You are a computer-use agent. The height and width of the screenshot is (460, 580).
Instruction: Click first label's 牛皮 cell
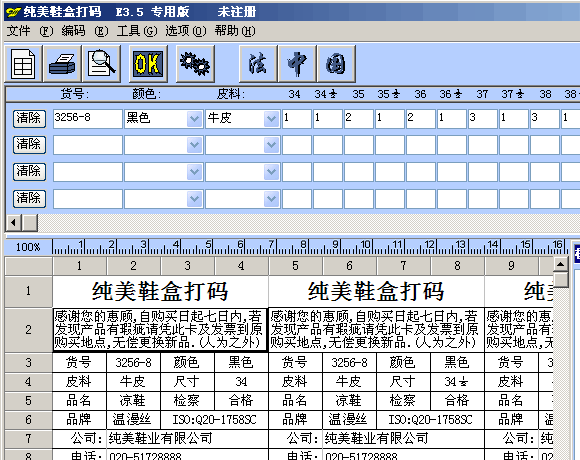[x=134, y=382]
